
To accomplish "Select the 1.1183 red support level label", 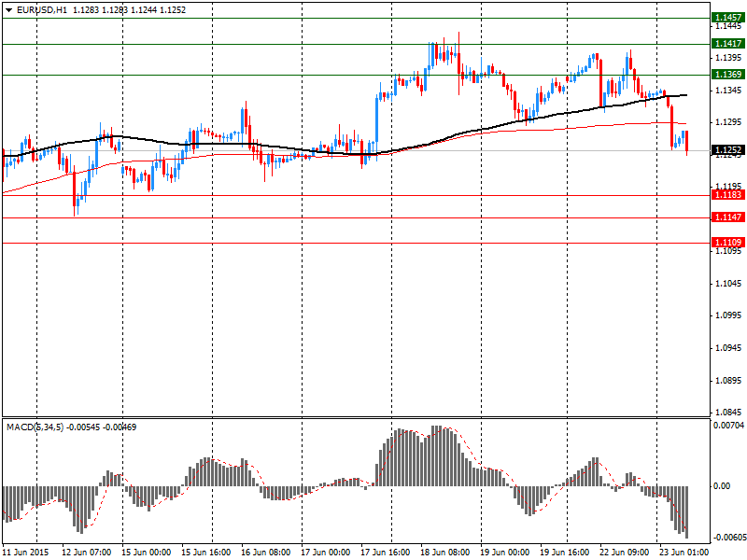I will tap(728, 195).
